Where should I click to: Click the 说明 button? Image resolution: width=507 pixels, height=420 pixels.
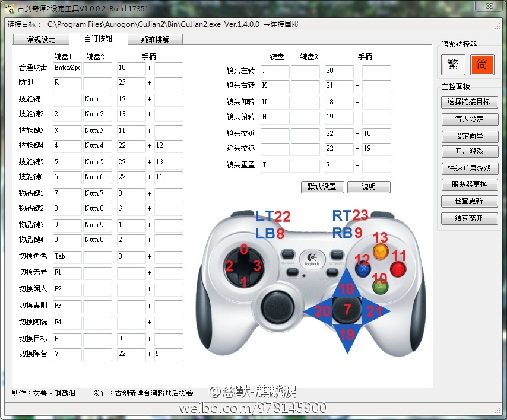tap(369, 187)
